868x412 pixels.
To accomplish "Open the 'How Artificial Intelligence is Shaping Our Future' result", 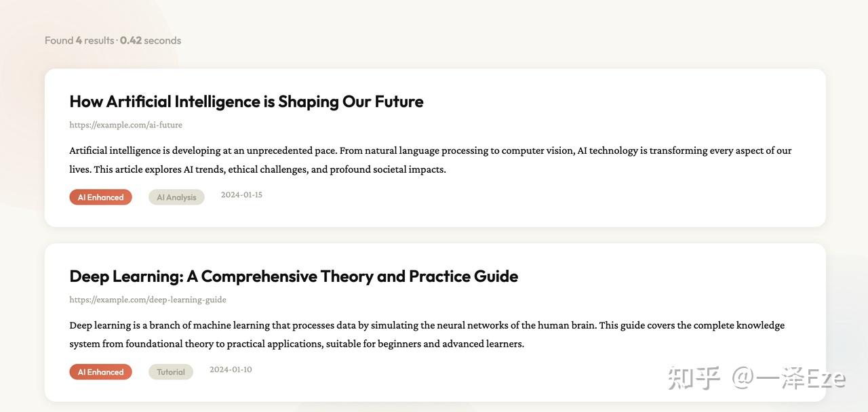I will click(246, 102).
